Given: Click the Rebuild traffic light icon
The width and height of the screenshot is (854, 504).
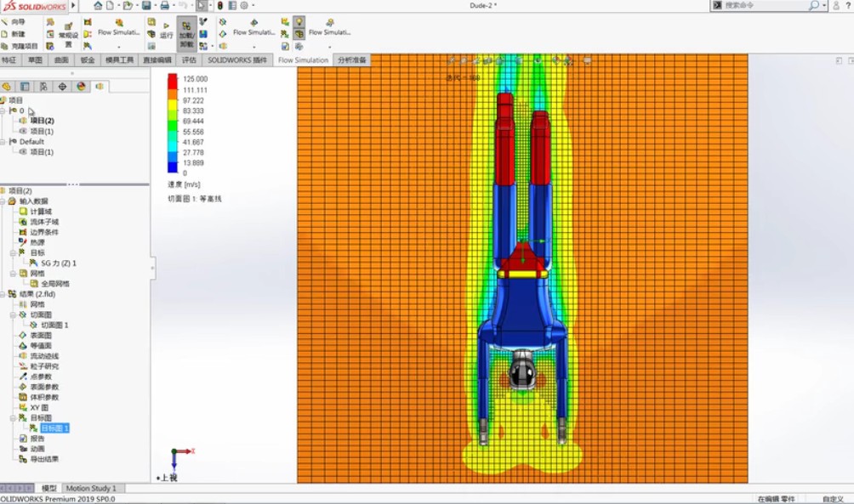Looking at the screenshot, I should [x=220, y=5].
